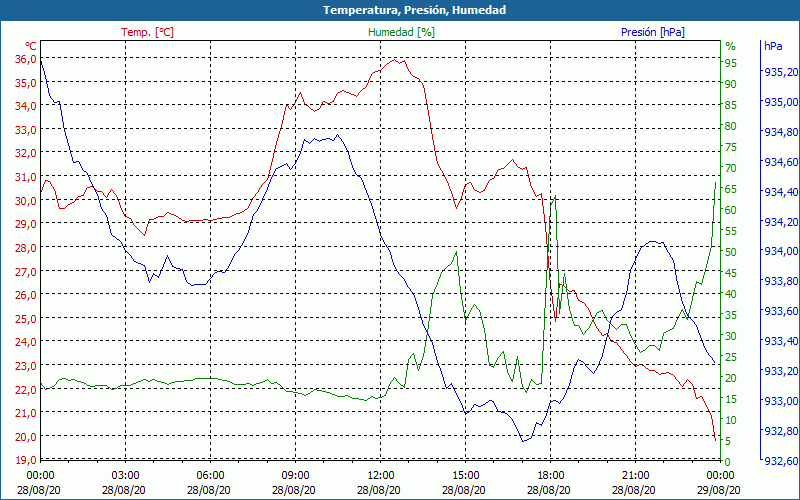Click the '18:00' time axis label
The height and width of the screenshot is (500, 800).
pyautogui.click(x=551, y=476)
